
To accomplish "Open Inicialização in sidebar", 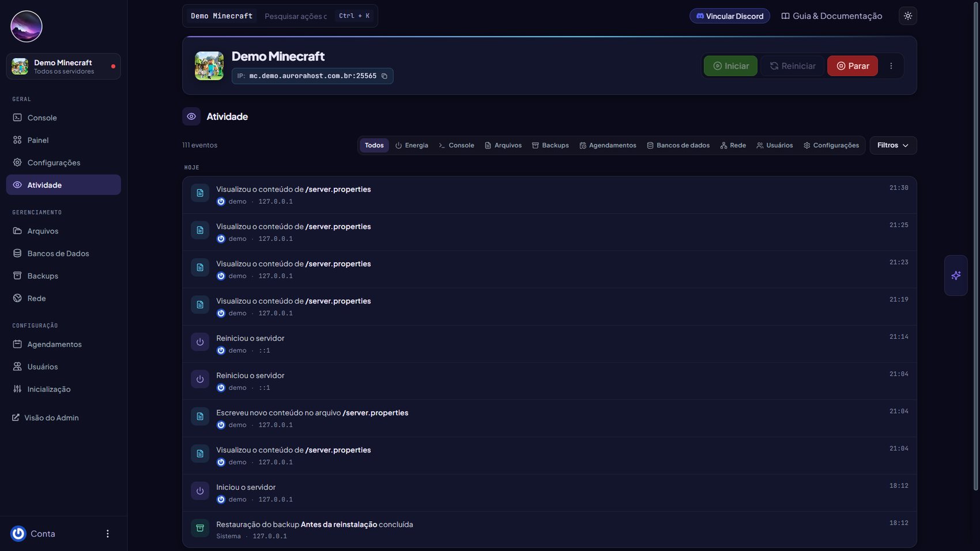I will pyautogui.click(x=63, y=389).
